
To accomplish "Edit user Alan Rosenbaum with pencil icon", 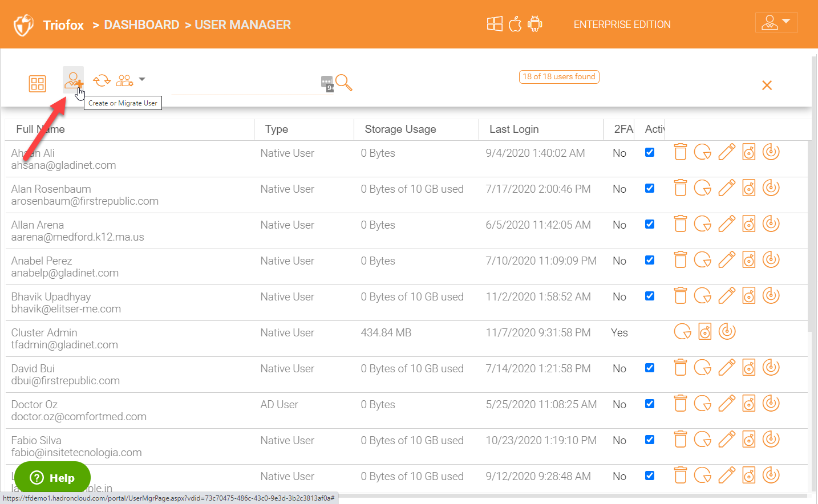I will [727, 188].
